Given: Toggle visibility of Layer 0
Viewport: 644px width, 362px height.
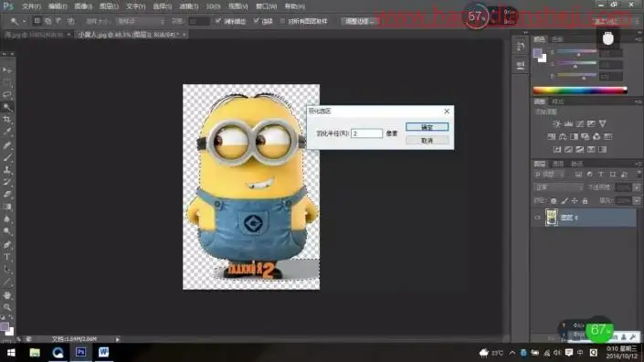Looking at the screenshot, I should 537,218.
